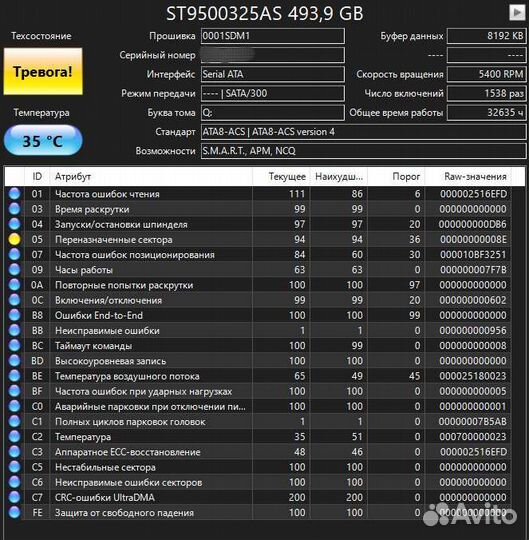Viewport: 529px width, 540px height.
Task: Select raw value 000000000956
Action: [473, 330]
